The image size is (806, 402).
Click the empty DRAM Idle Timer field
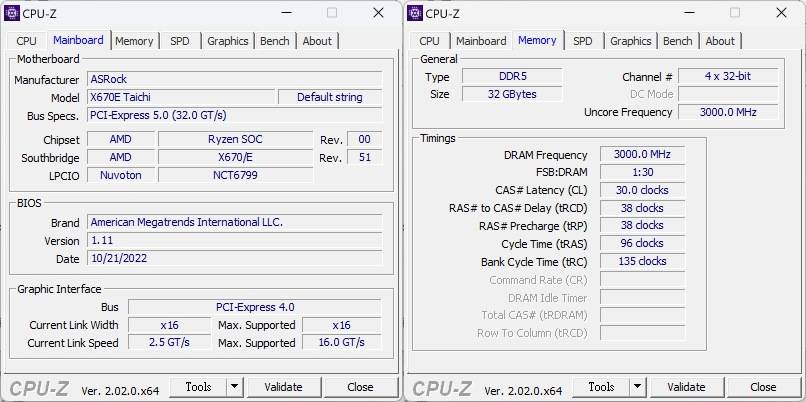click(x=642, y=298)
